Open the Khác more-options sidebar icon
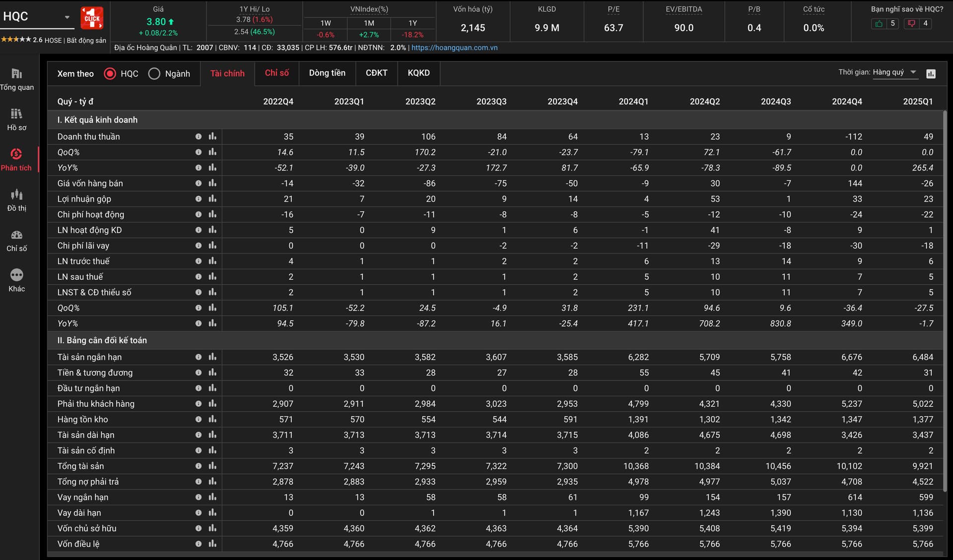This screenshot has width=953, height=560. pyautogui.click(x=16, y=275)
